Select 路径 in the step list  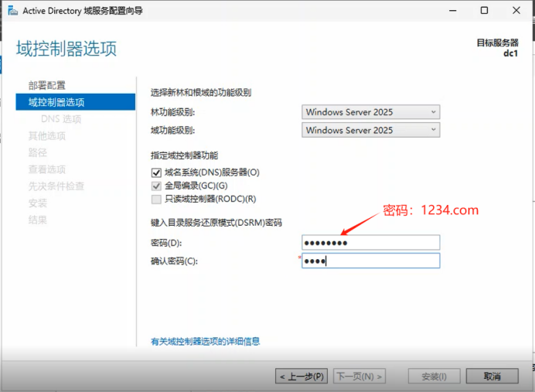click(38, 152)
